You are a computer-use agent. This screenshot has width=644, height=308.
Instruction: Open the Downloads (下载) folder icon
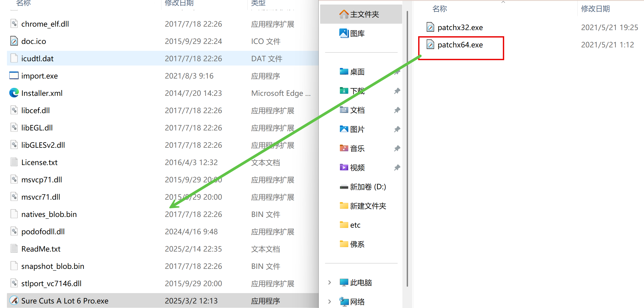coord(344,91)
